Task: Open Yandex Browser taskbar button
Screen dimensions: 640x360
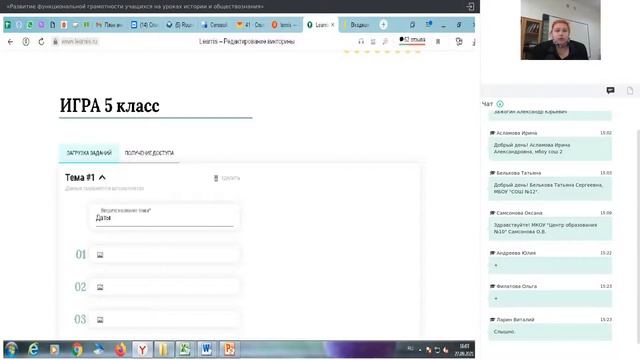Action: (142, 349)
